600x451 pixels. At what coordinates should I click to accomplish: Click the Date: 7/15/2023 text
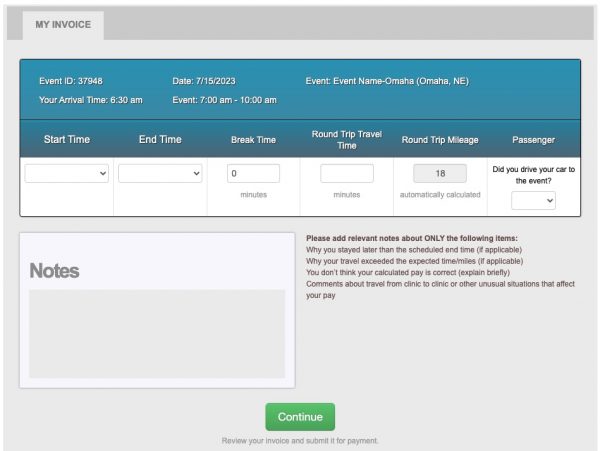(x=204, y=81)
